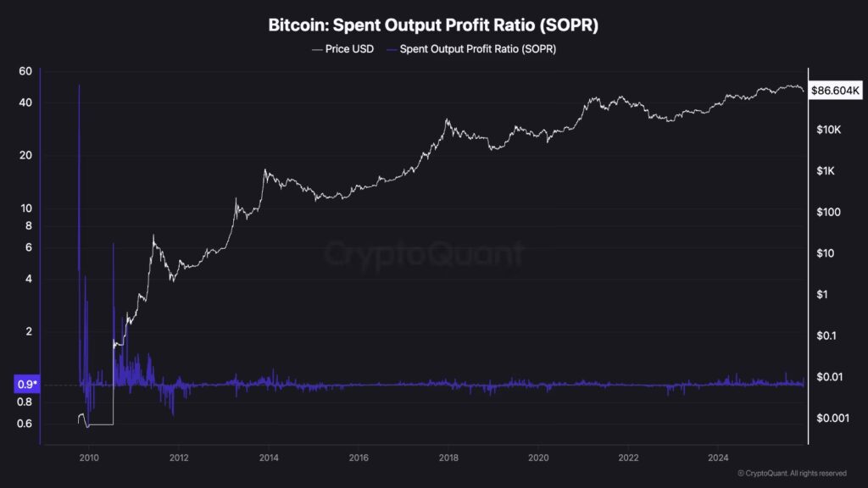This screenshot has width=868, height=488.
Task: Click the white Price USD legend line marker
Action: tap(317, 49)
